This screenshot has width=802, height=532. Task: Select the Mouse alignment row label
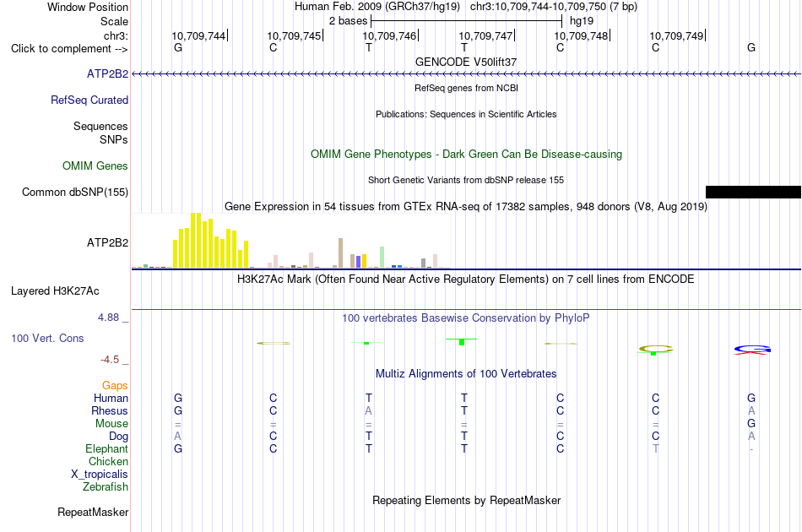(111, 424)
